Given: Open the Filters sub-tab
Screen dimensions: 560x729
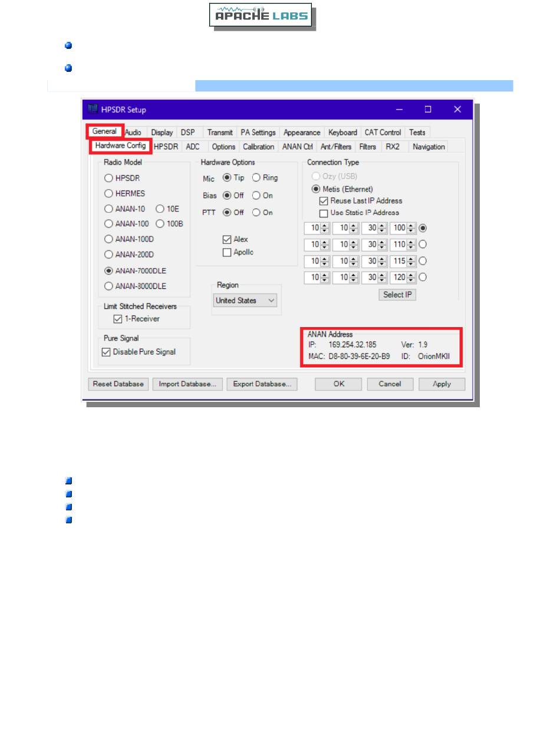Looking at the screenshot, I should coord(367,147).
